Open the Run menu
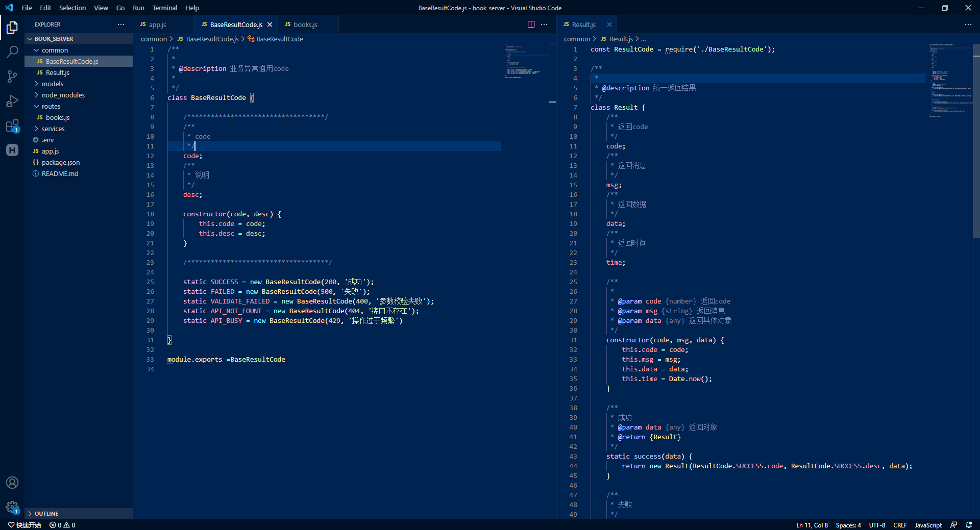 point(138,8)
